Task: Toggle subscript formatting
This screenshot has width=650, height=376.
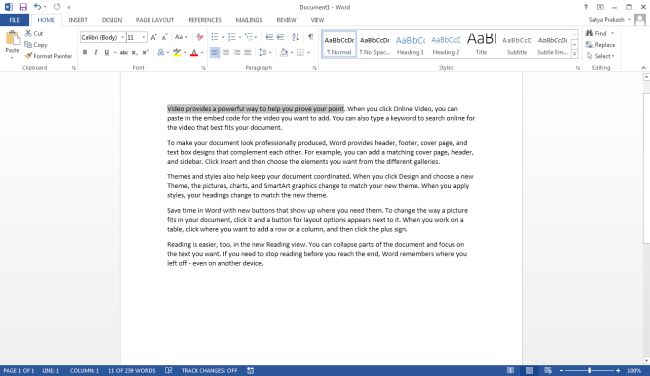Action: click(134, 52)
